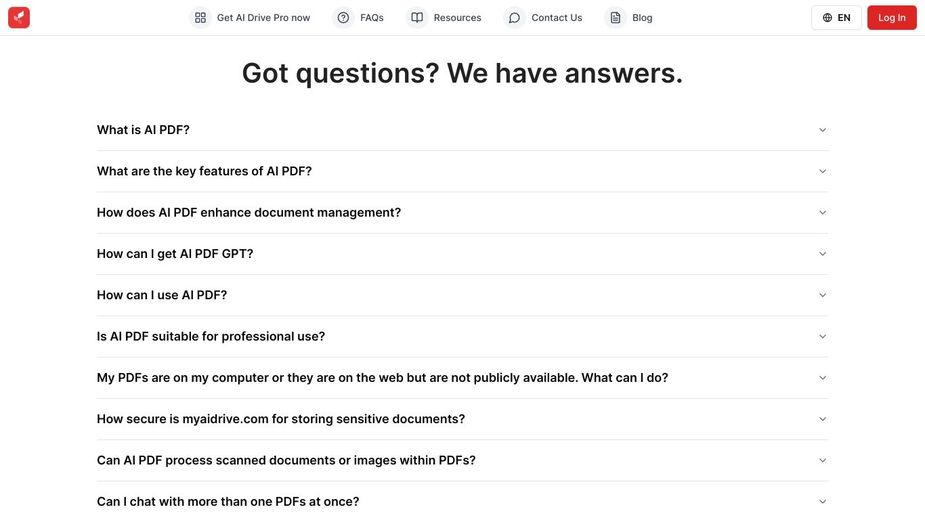Screen dimensions: 925x520
Task: Click the chat bubble Contact Us icon
Action: 514,17
